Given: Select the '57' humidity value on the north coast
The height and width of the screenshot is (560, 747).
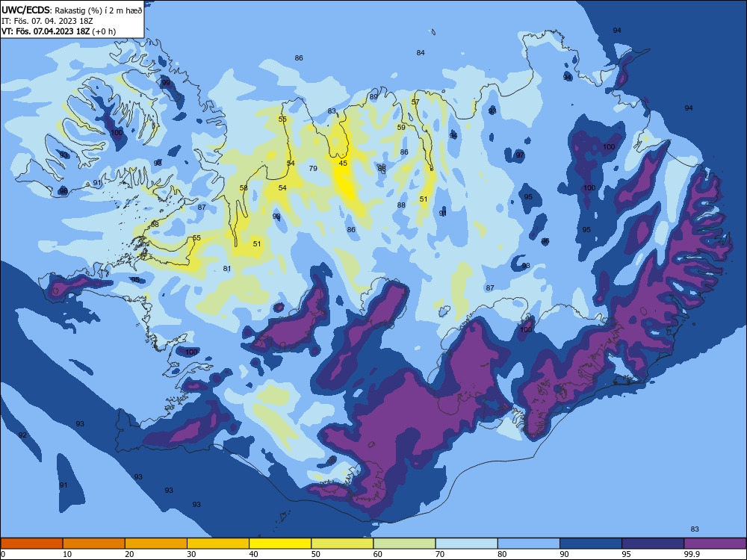Looking at the screenshot, I should pyautogui.click(x=415, y=102).
